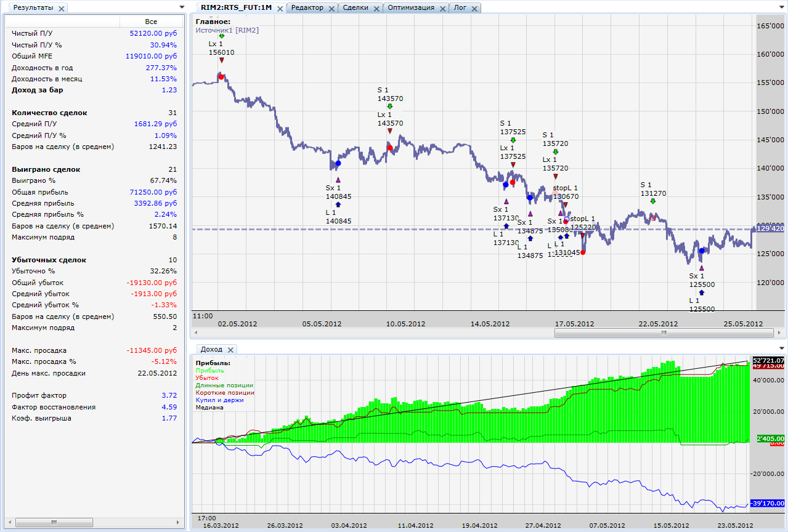Toggle the Купил и держи legend series
Screen dimensions: 788x532
tap(219, 400)
